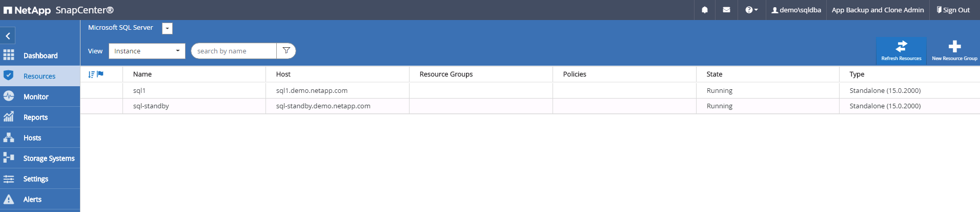Click Sign Out
The width and height of the screenshot is (980, 212).
pyautogui.click(x=953, y=10)
